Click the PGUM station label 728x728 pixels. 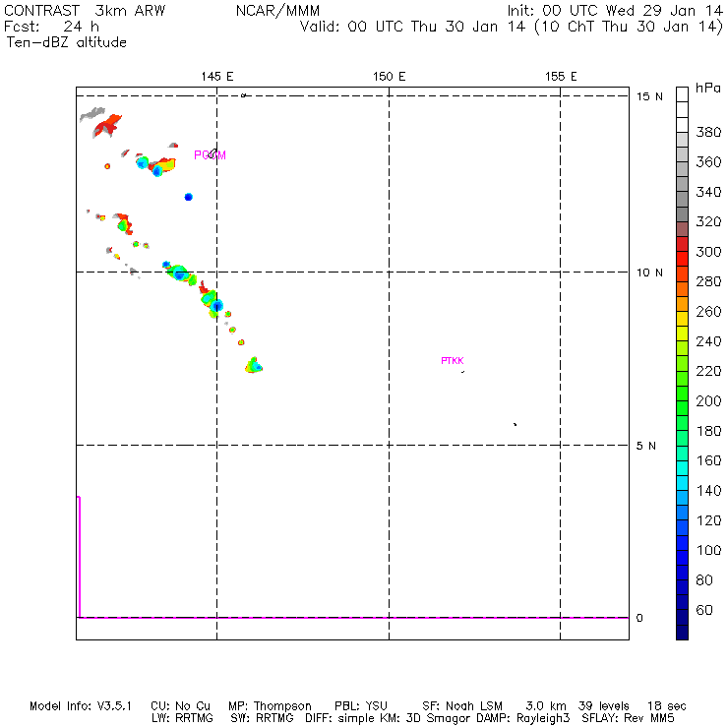210,155
